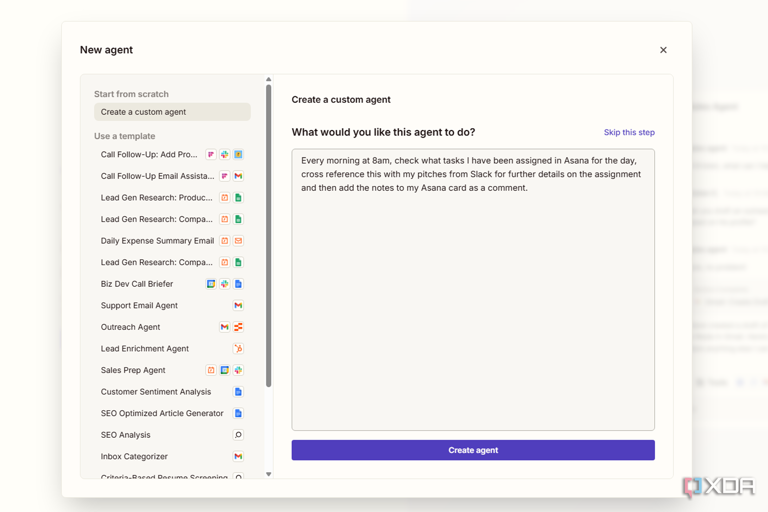Click the Google Docs icon on SEO Optimized Article Generator
This screenshot has height=512, width=768.
[x=238, y=413]
